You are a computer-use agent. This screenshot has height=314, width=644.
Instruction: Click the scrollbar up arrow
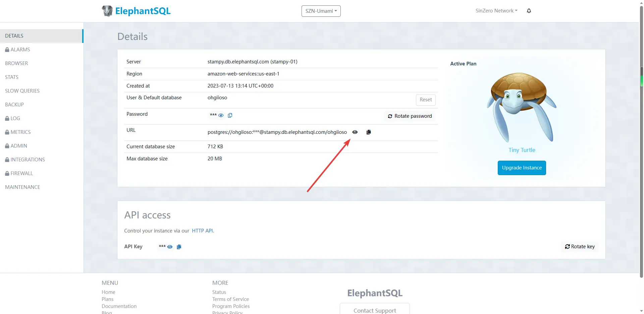tap(641, 2)
